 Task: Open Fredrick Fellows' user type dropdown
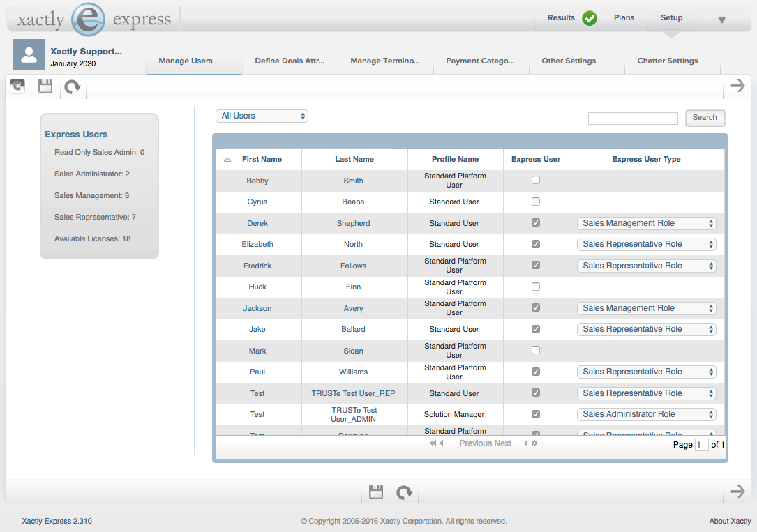click(647, 266)
